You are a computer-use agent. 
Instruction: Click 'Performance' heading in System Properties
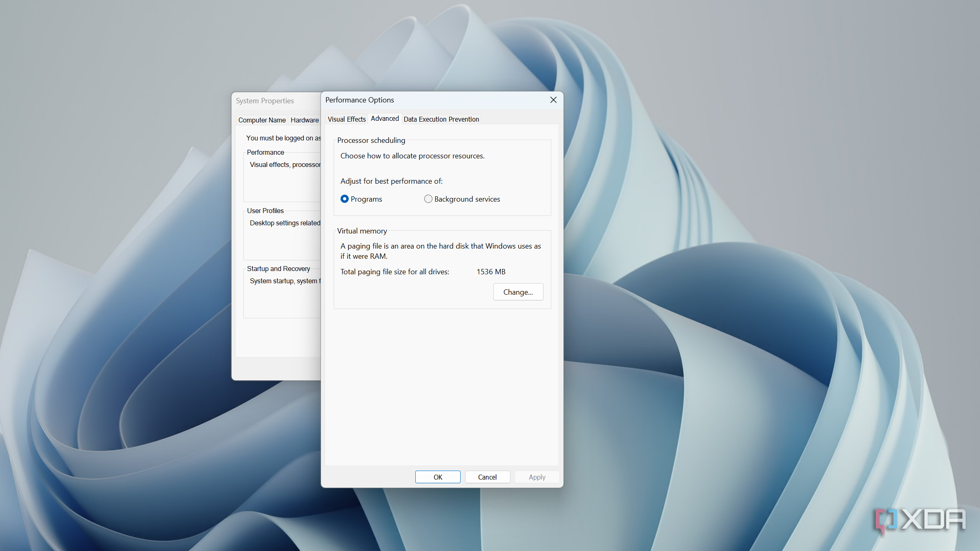coord(265,152)
